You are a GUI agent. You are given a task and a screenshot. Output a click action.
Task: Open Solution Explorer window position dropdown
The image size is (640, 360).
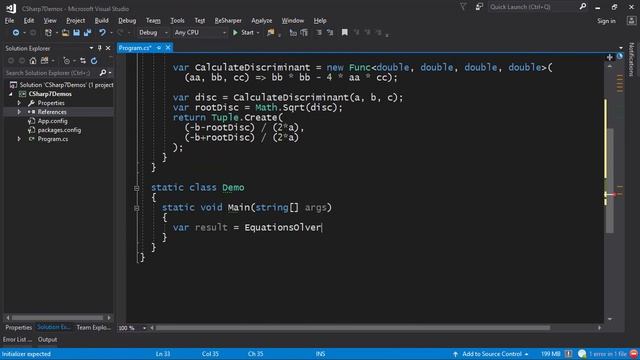(x=91, y=48)
